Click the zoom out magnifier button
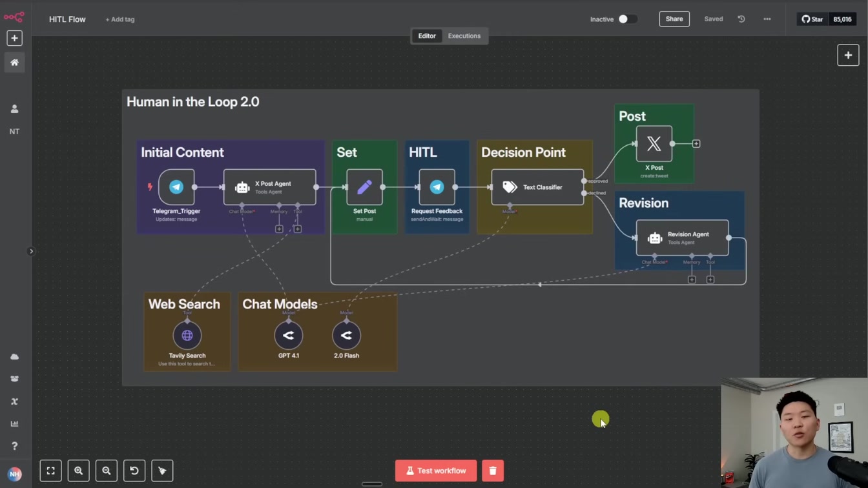Image resolution: width=868 pixels, height=488 pixels. point(107,471)
